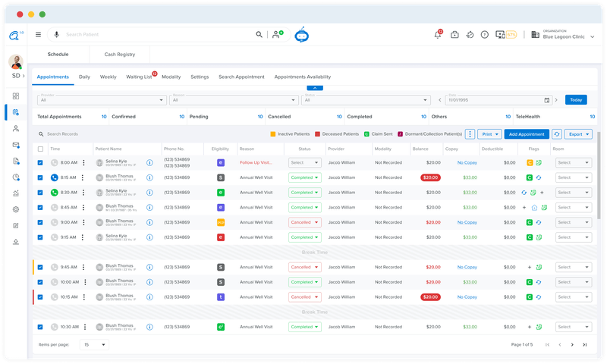Uncheck the 8:00 AM appointment checkbox
Screen dimensions: 607x364
pyautogui.click(x=41, y=162)
